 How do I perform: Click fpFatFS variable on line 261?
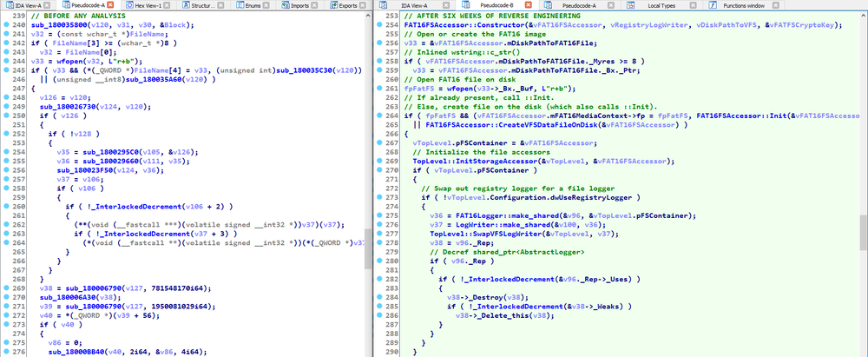tap(419, 89)
